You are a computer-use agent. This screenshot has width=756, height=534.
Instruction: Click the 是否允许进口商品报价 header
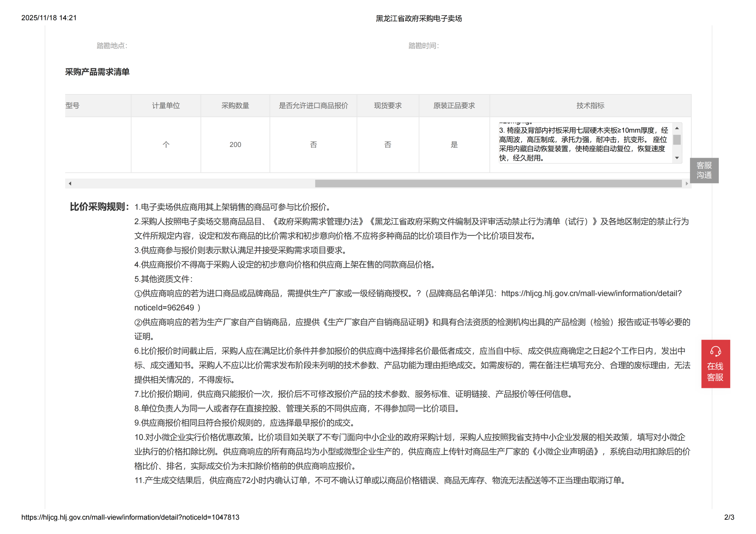[313, 106]
